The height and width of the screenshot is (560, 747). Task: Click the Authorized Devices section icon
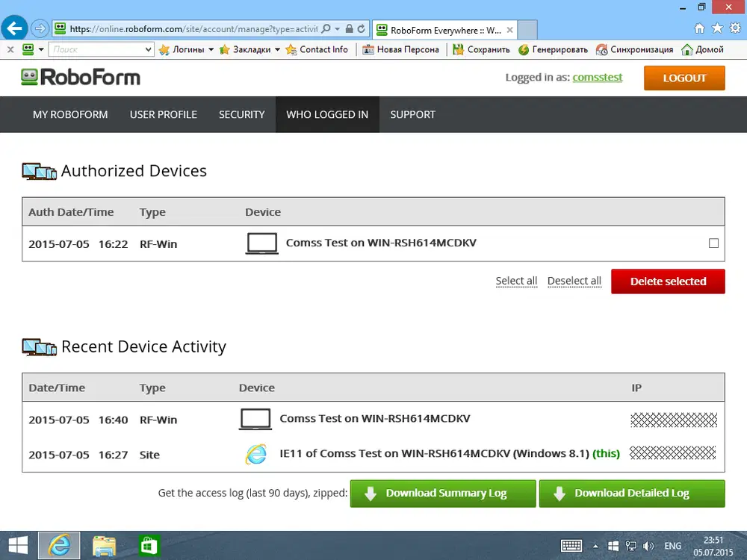(x=39, y=171)
